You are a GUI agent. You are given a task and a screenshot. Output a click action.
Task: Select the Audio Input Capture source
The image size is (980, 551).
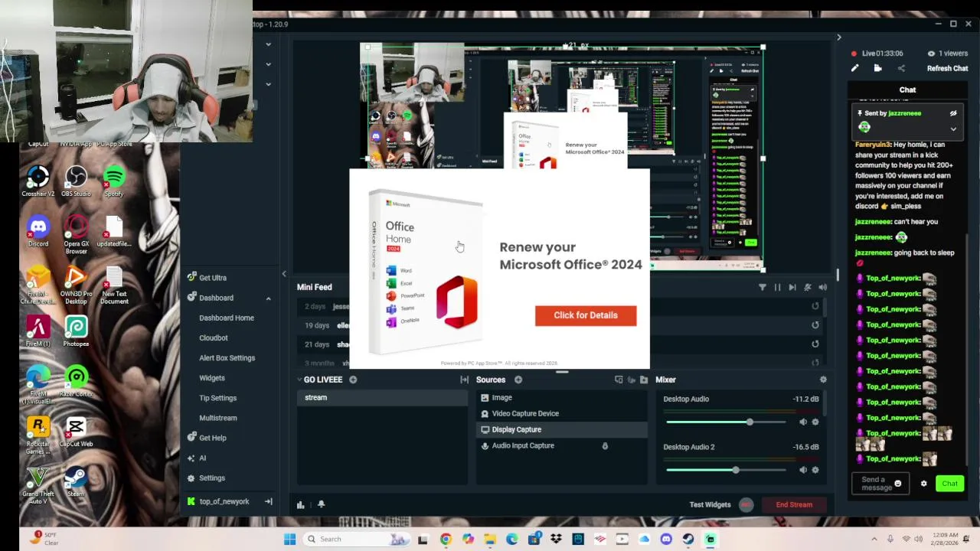562,445
